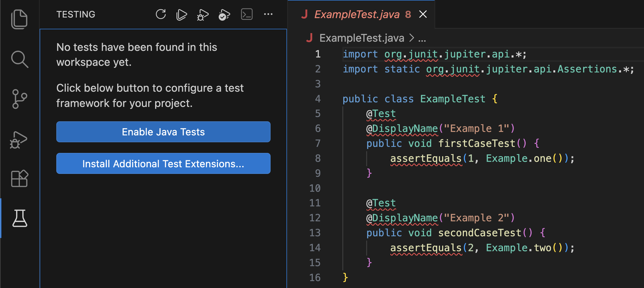This screenshot has width=644, height=288.
Task: Click the problem count 8 on tab
Action: (408, 14)
